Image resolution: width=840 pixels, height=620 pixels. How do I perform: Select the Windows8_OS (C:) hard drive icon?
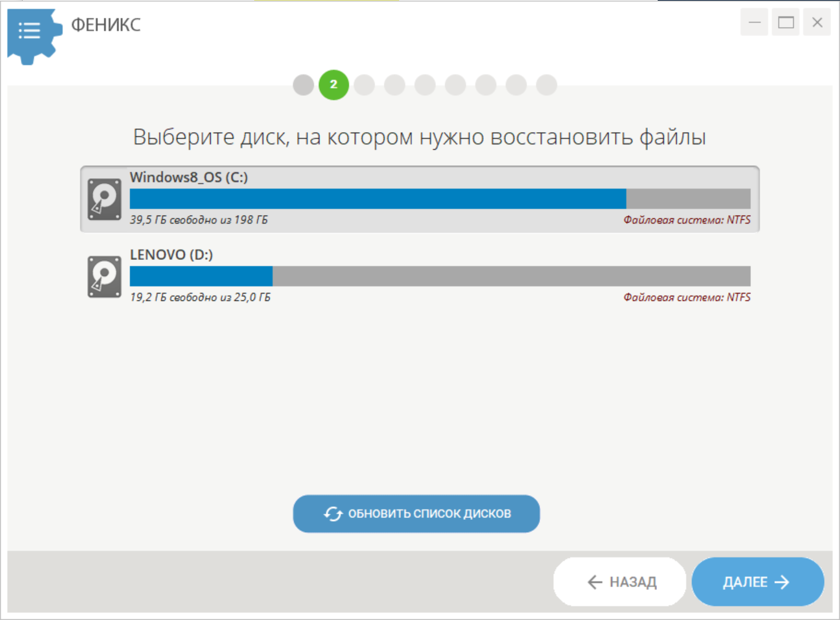pos(104,199)
